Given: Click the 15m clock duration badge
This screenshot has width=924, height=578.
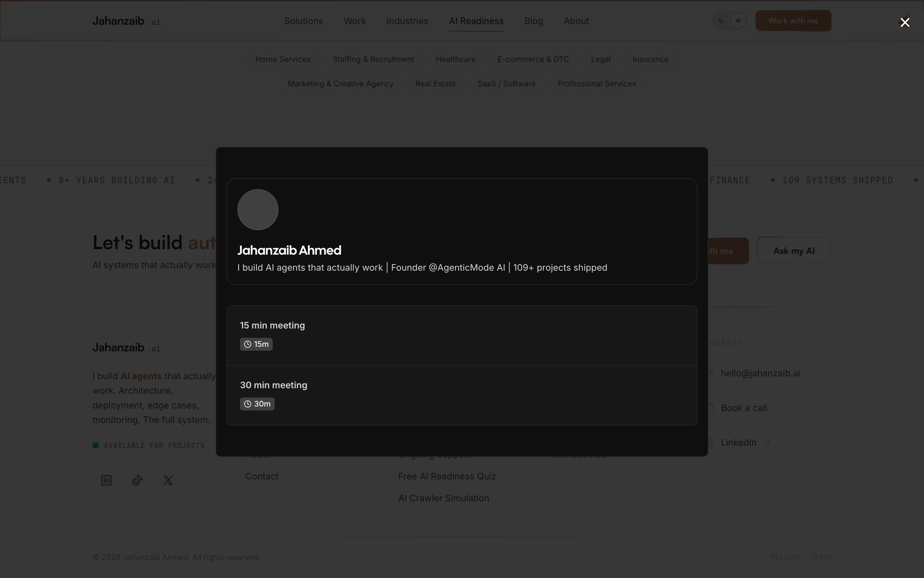Looking at the screenshot, I should [256, 344].
